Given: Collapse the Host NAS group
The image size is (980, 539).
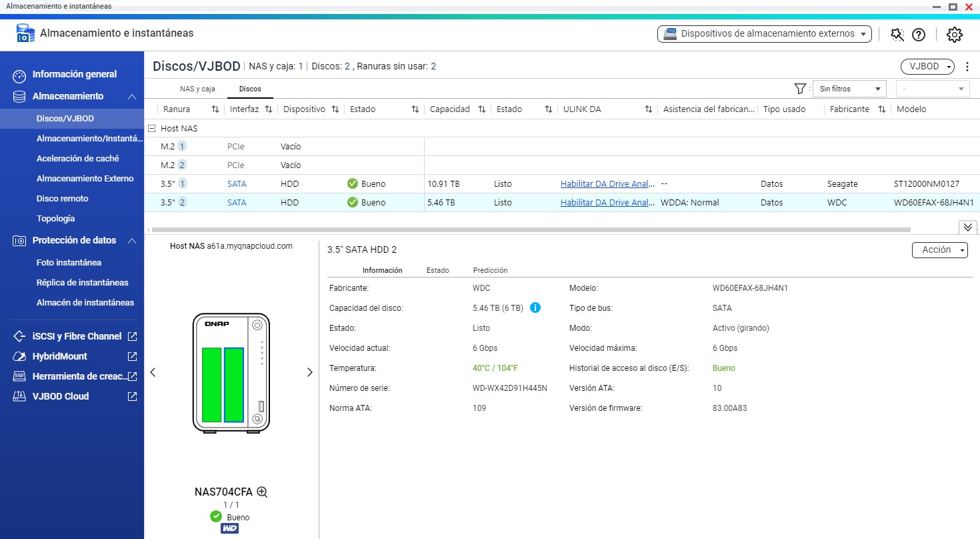Looking at the screenshot, I should click(x=152, y=128).
